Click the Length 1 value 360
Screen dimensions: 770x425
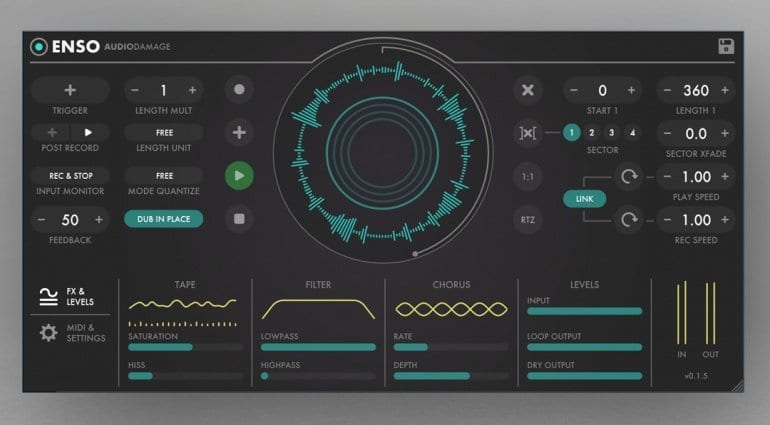[696, 90]
